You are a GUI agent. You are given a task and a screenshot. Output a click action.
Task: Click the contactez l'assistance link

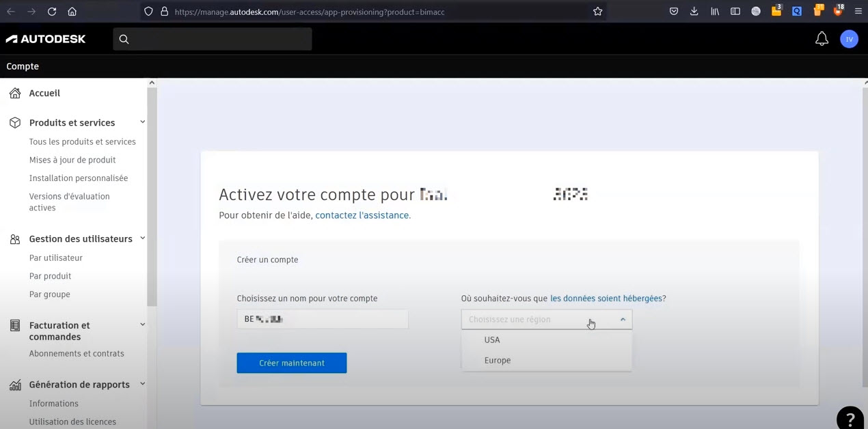pos(362,215)
